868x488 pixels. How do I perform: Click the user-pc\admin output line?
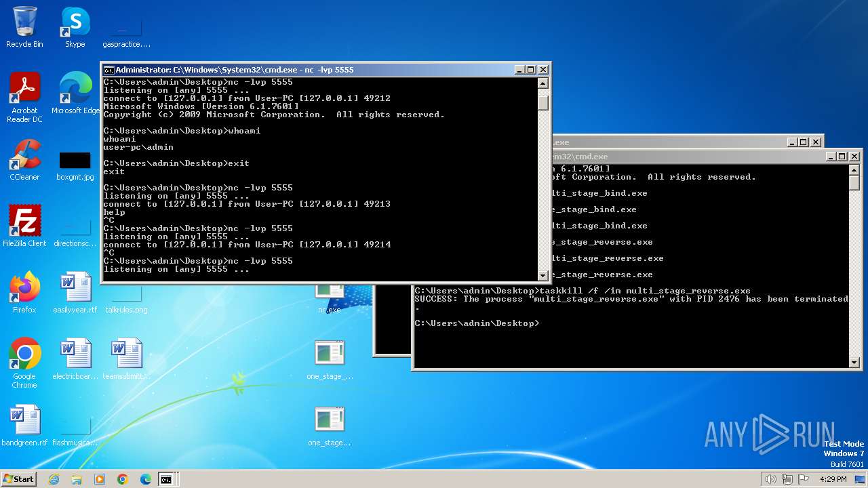click(138, 147)
